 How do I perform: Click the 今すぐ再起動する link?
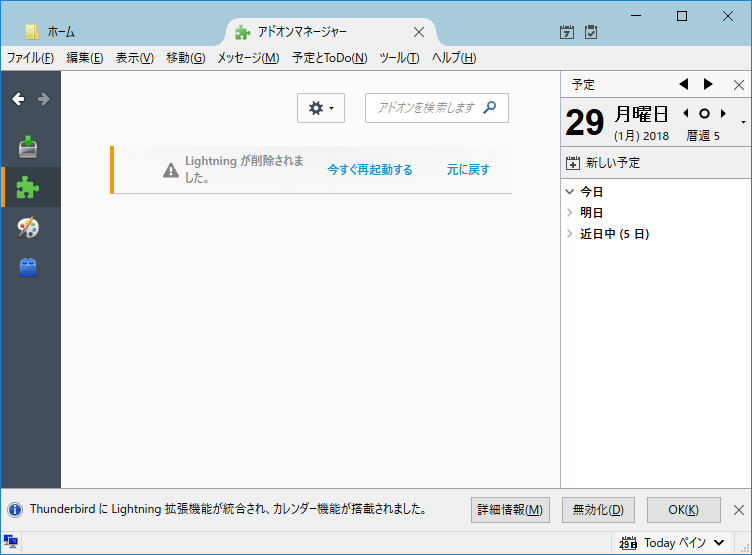coord(370,170)
